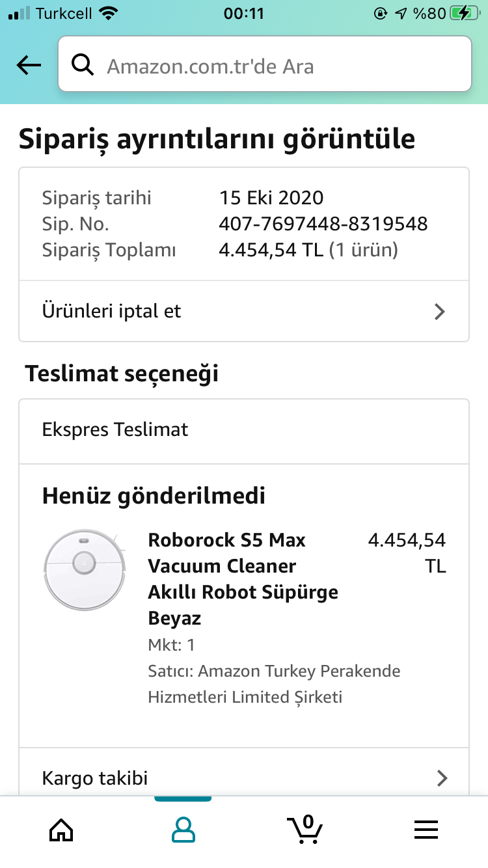Open the shopping cart icon
This screenshot has height=868, width=488.
[x=305, y=829]
